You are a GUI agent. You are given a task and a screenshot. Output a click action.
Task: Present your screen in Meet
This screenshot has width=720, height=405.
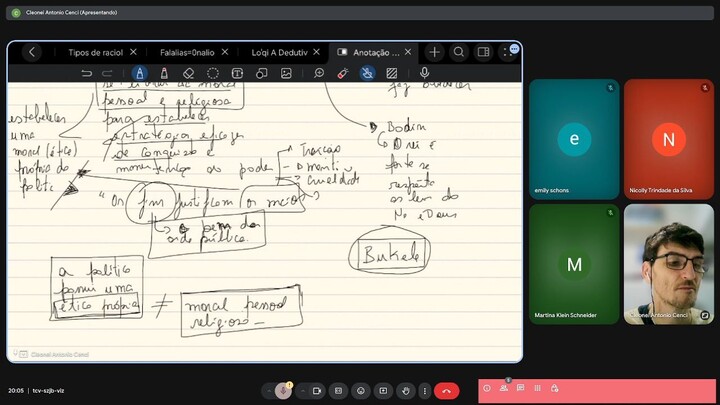[x=383, y=391]
